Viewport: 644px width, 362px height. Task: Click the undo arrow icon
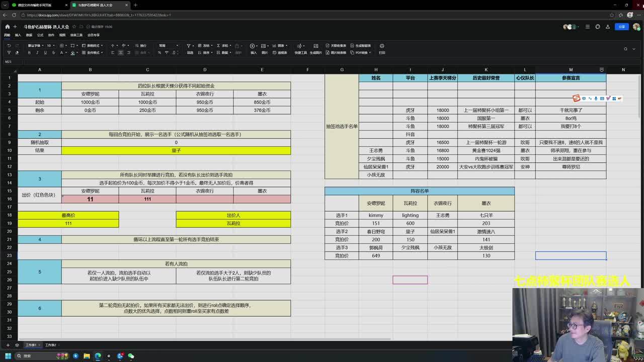point(9,46)
